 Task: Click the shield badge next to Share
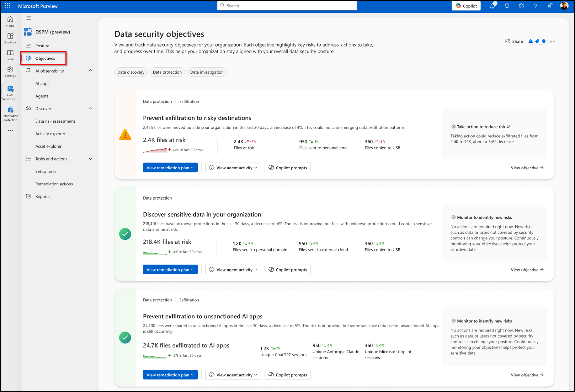click(x=544, y=41)
